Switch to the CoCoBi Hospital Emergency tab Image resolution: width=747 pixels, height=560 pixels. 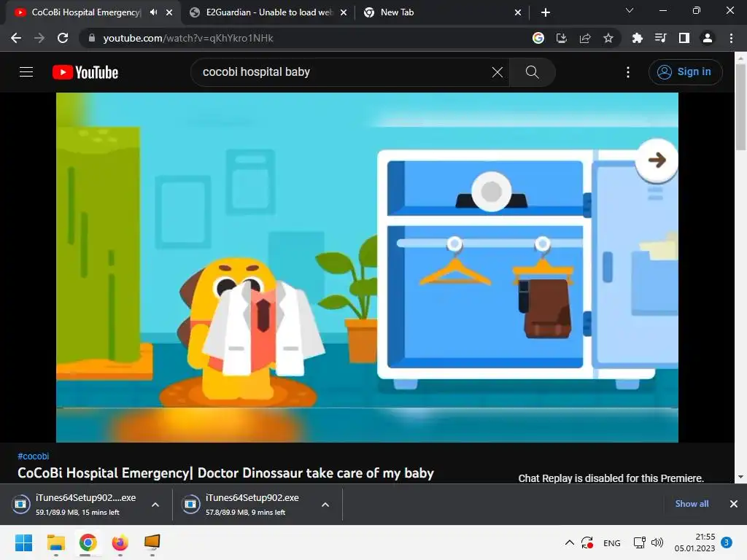pos(86,12)
